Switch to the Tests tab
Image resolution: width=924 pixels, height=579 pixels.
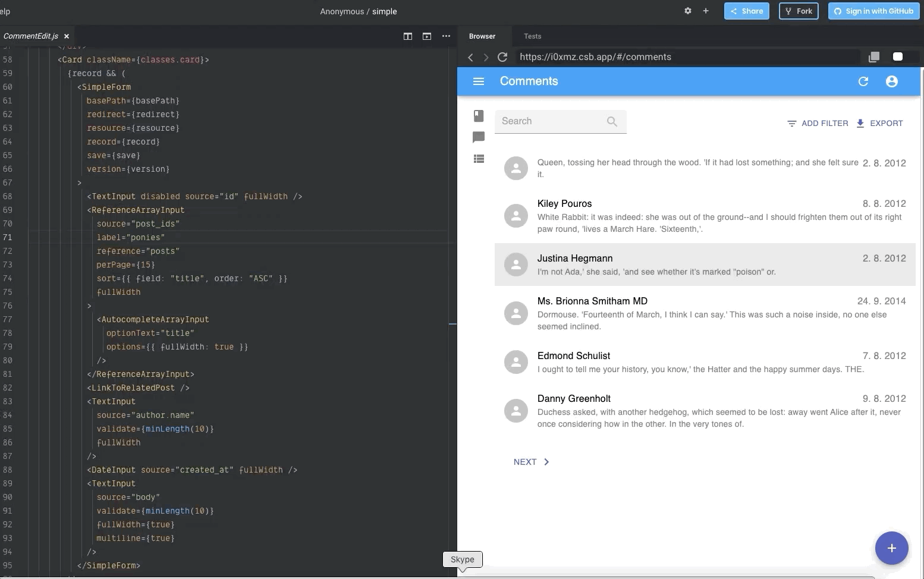click(x=532, y=36)
